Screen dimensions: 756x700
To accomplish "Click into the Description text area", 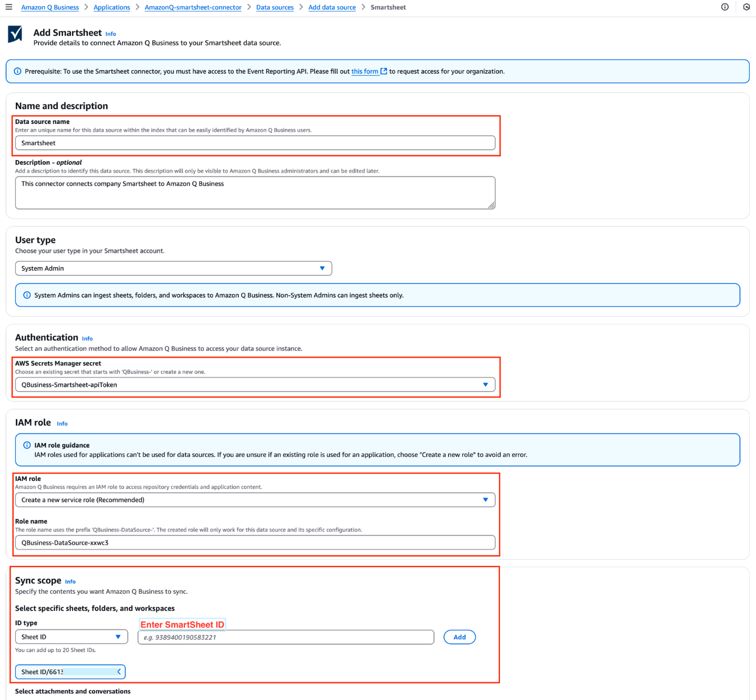I will tap(255, 193).
